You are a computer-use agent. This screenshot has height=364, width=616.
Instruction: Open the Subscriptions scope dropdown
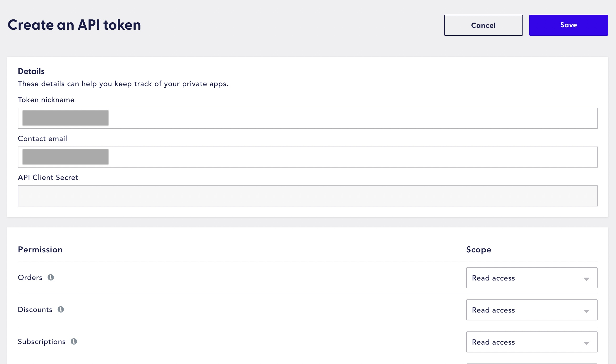click(532, 342)
